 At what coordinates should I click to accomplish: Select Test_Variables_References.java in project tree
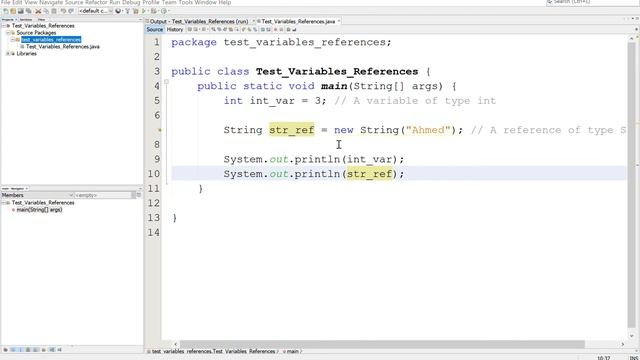pos(62,47)
